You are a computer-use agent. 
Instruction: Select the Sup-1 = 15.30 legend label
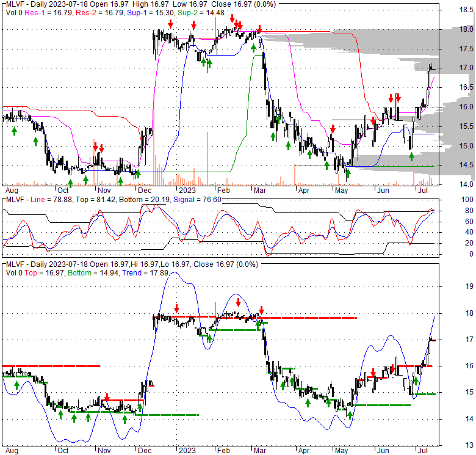(x=151, y=13)
